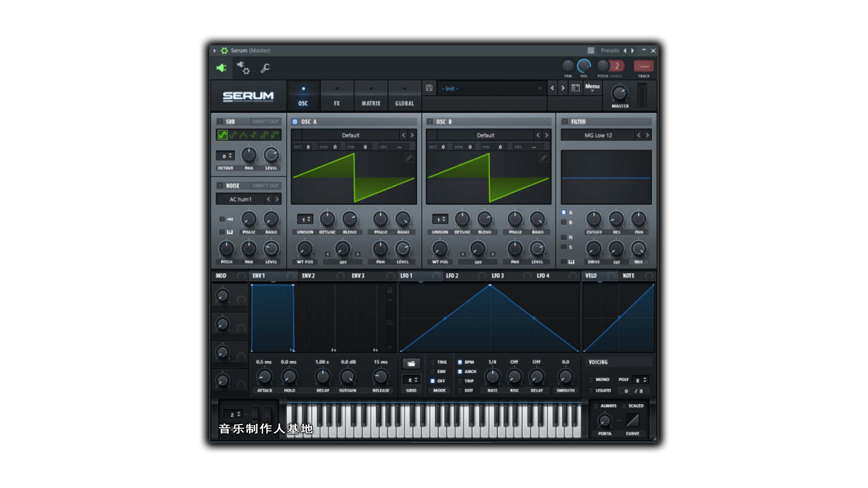
Task: Open the LFO shape folder icon
Action: [x=411, y=363]
